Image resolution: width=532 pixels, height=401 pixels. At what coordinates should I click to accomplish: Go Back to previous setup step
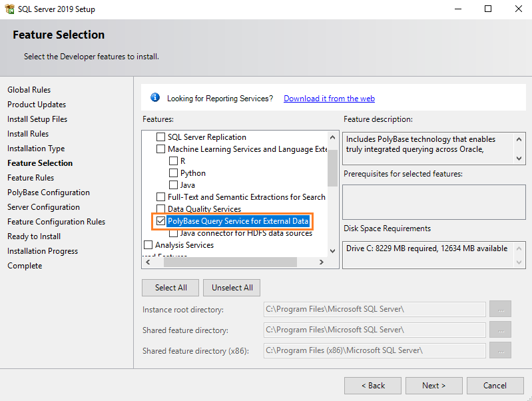click(373, 386)
